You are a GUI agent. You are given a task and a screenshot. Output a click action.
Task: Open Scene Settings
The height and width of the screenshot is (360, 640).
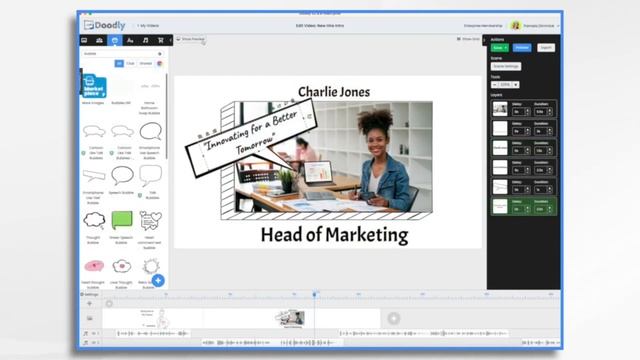pos(506,66)
